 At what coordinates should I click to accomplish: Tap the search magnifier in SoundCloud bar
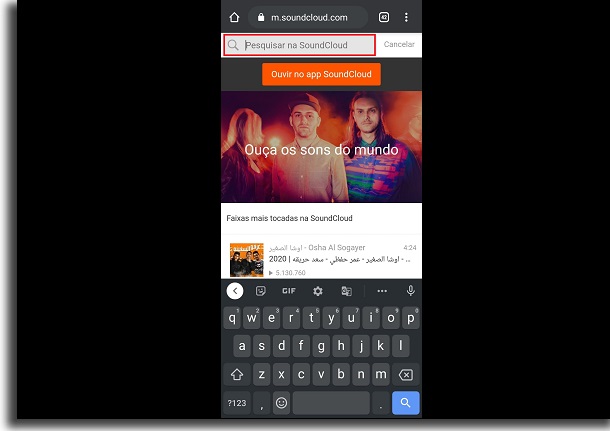tap(233, 45)
